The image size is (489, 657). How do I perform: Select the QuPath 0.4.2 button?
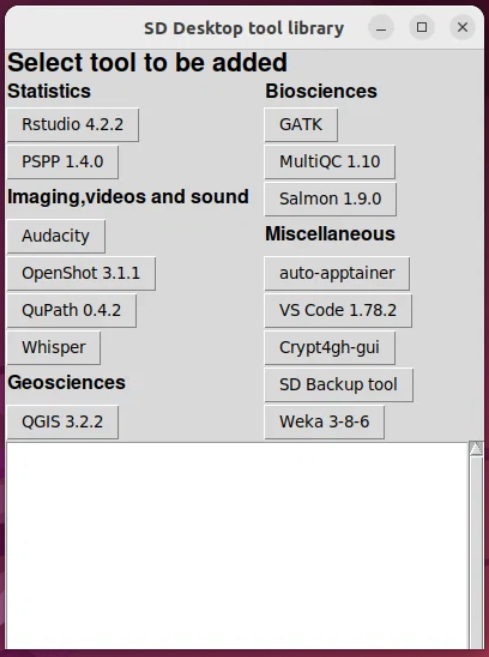point(71,310)
